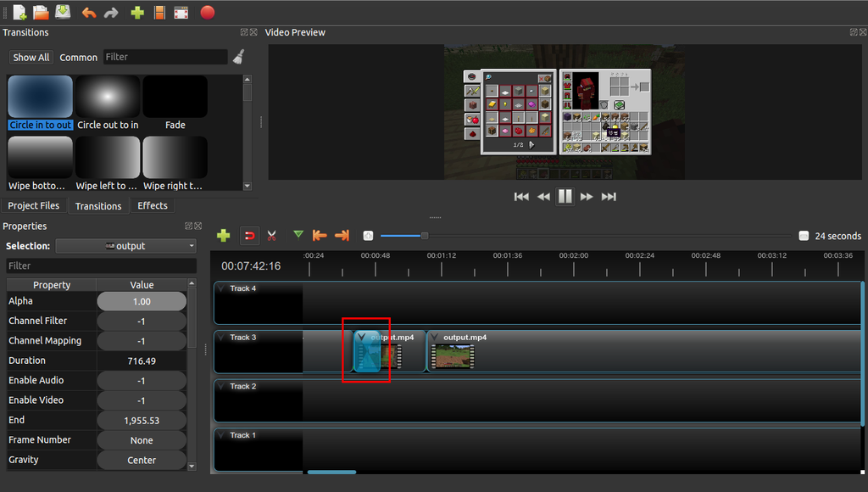Fast forward the video preview

pos(587,197)
